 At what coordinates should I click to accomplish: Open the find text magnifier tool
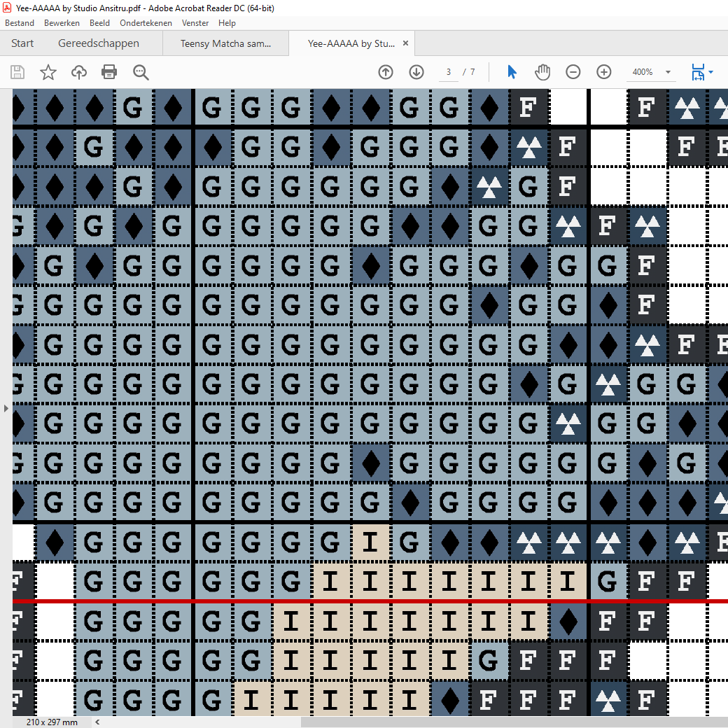tap(141, 72)
